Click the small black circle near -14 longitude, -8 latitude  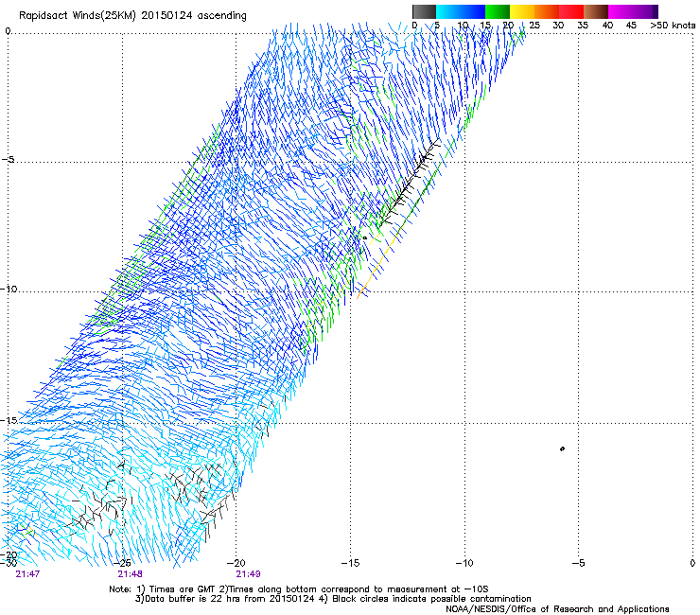(x=365, y=237)
